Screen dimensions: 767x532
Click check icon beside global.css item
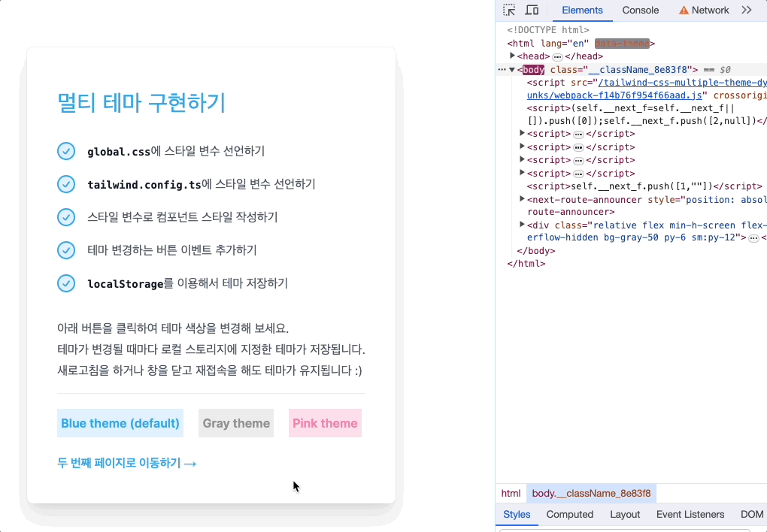coord(66,151)
